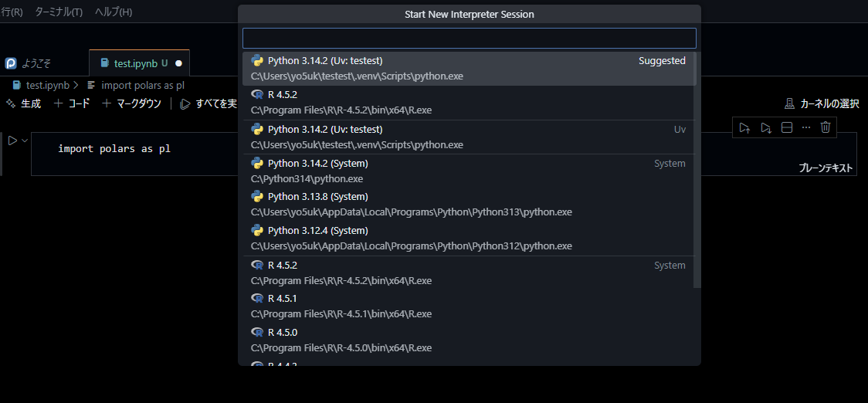This screenshot has width=868, height=403.
Task: Open カーネルの選択 kernel picker
Action: tap(822, 103)
